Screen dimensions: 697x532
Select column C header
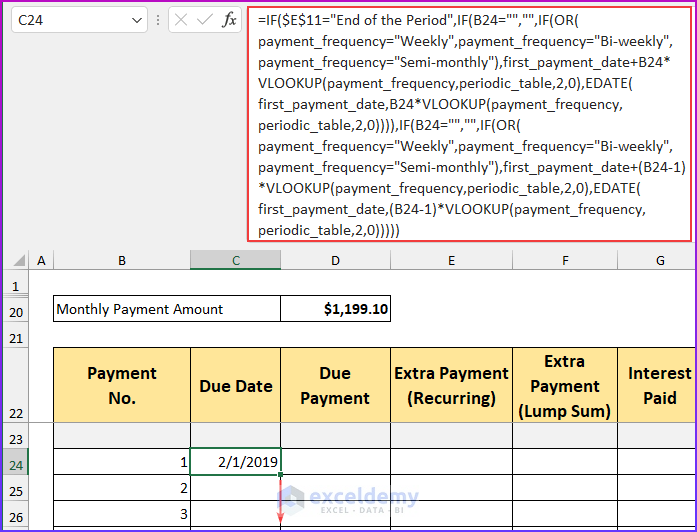(x=236, y=260)
